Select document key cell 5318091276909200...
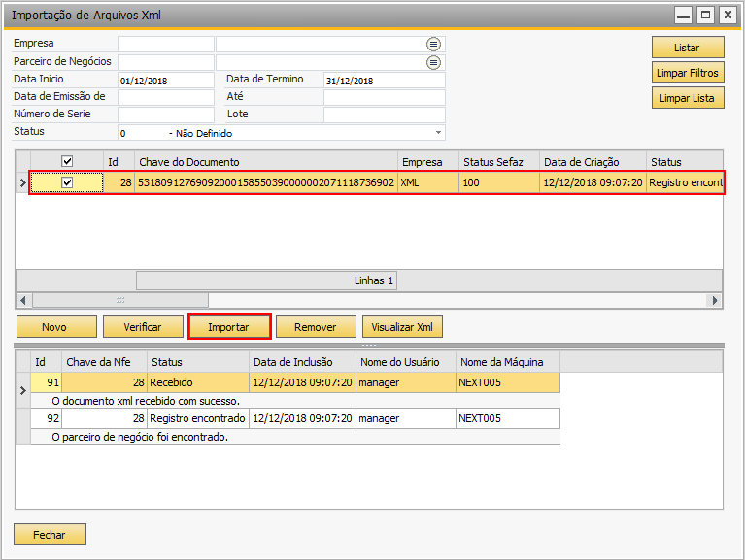745x560 pixels. pyautogui.click(x=266, y=182)
